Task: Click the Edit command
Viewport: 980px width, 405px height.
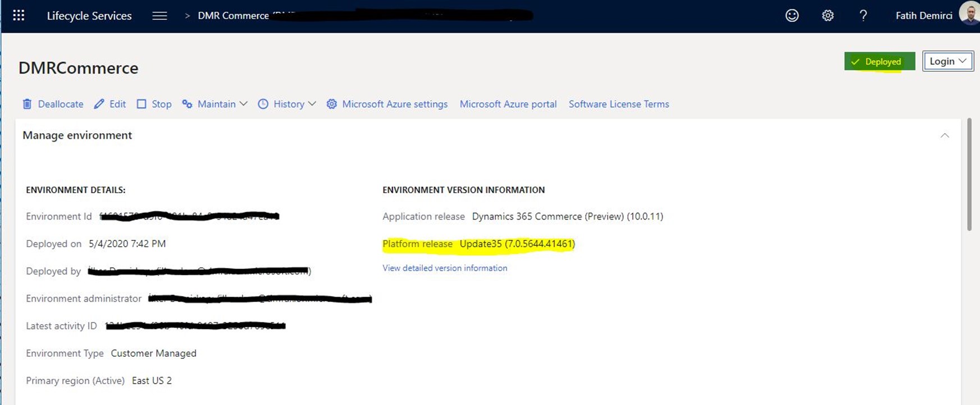Action: pyautogui.click(x=117, y=104)
